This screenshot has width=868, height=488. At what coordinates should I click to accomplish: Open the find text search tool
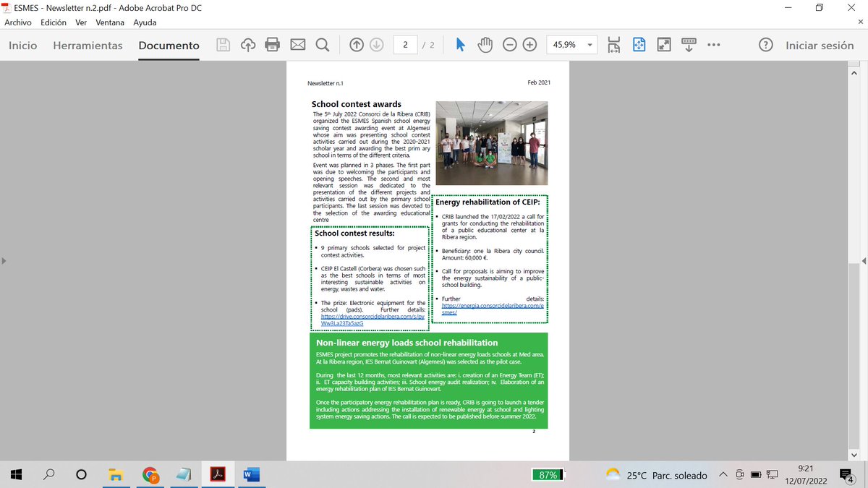point(323,45)
